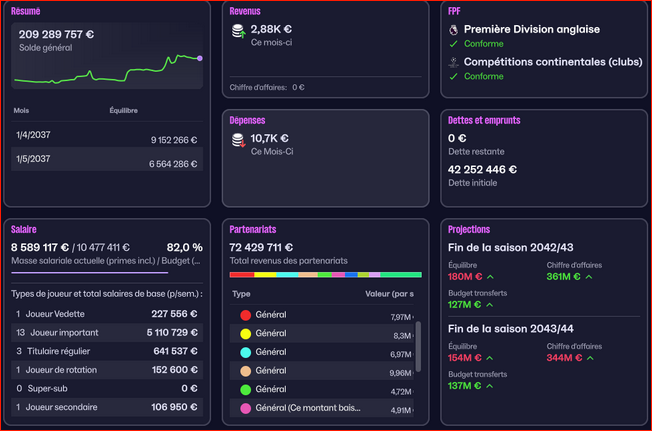652x431 pixels.
Task: Select the cyan dot partnership entry
Action: click(x=245, y=353)
